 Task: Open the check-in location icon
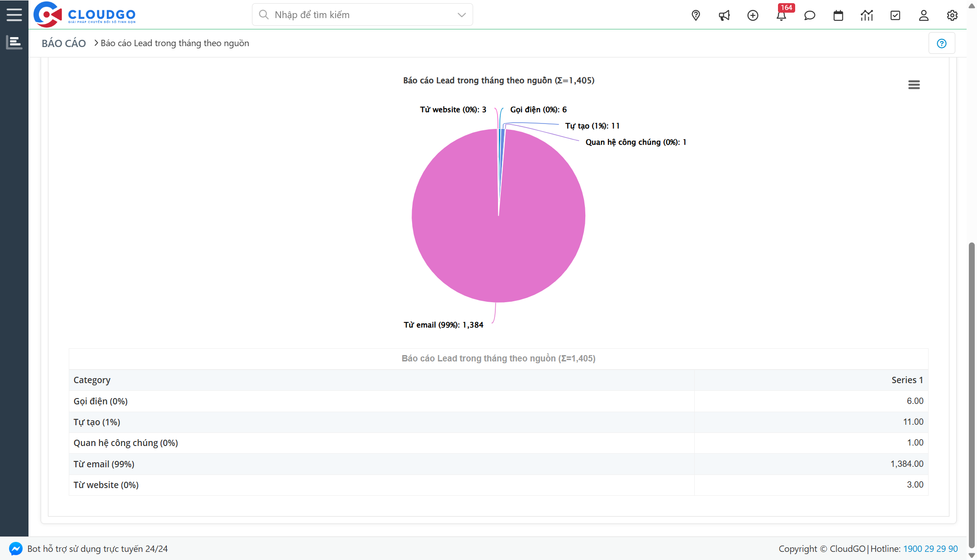tap(695, 15)
